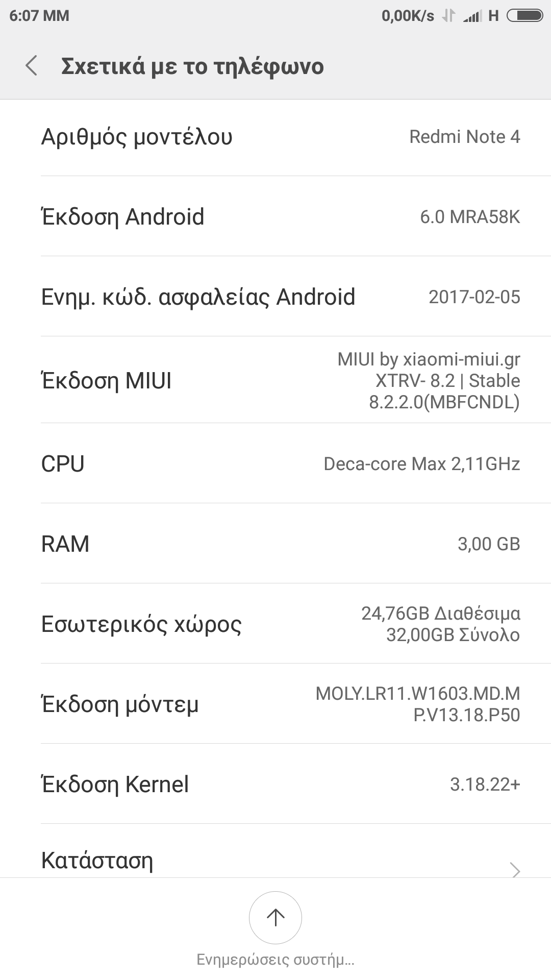
Task: Tap the data transfer arrows icon
Action: coord(448,16)
